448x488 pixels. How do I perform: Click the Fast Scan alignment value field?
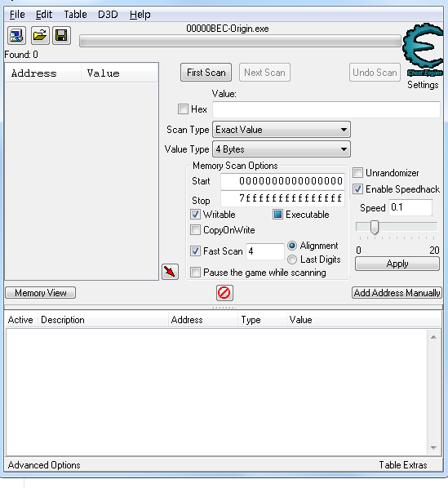(x=265, y=251)
